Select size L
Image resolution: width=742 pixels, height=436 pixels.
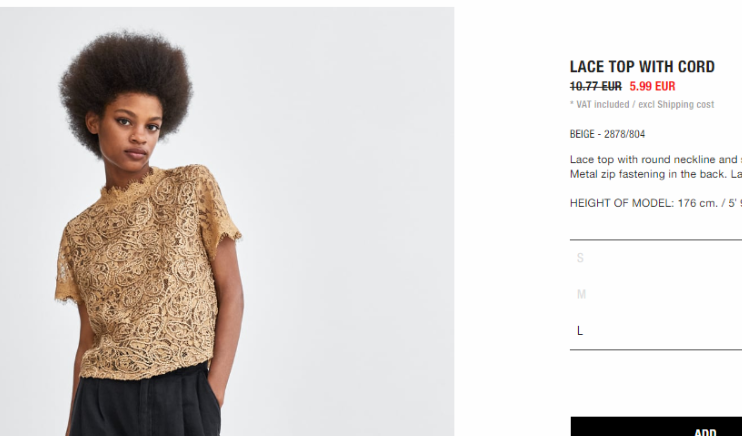pyautogui.click(x=656, y=330)
